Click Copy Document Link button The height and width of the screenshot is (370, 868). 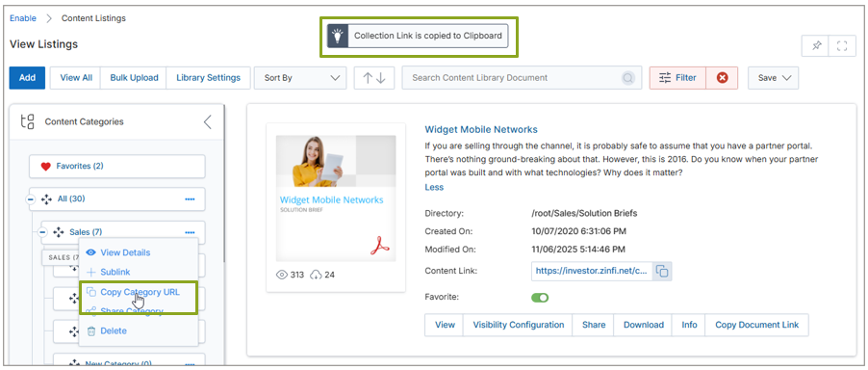pyautogui.click(x=756, y=325)
